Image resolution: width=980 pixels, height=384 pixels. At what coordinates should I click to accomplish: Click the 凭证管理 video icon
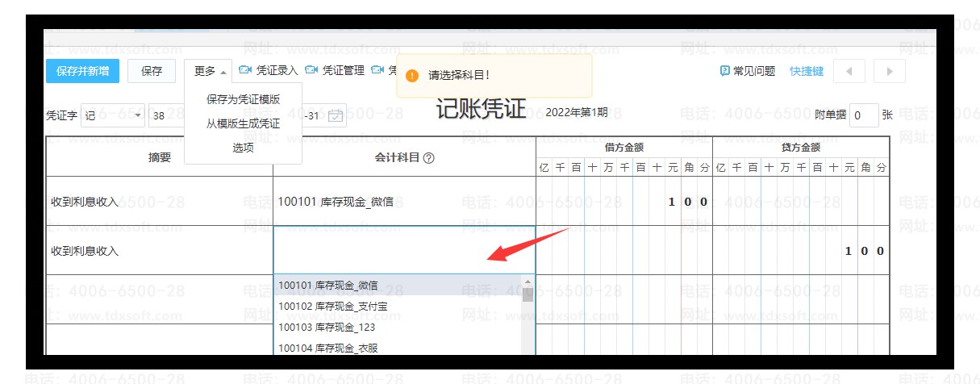pos(311,71)
